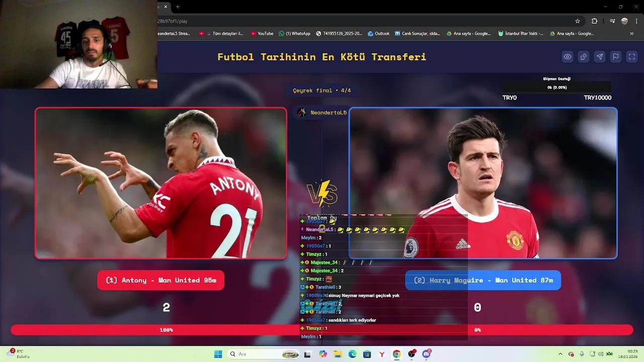Open Discord from the taskbar
644x362 pixels.
click(427, 354)
